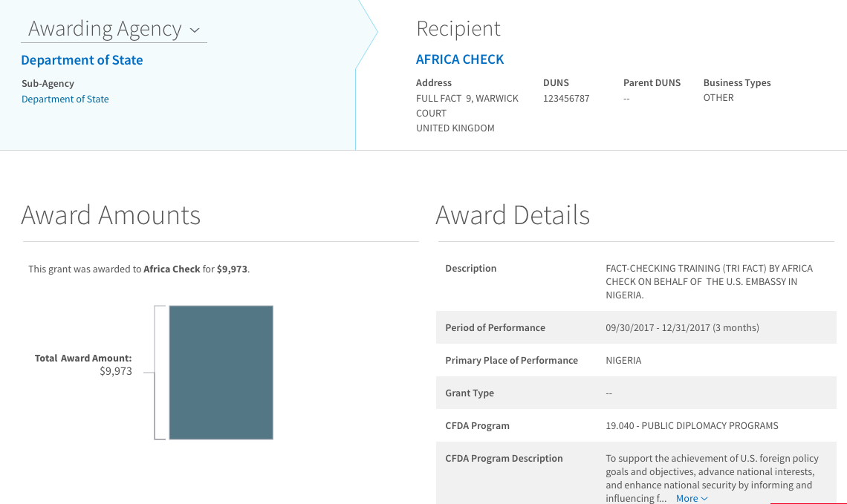847x504 pixels.
Task: Open the AFRICA CHECK recipient link
Action: coord(460,59)
